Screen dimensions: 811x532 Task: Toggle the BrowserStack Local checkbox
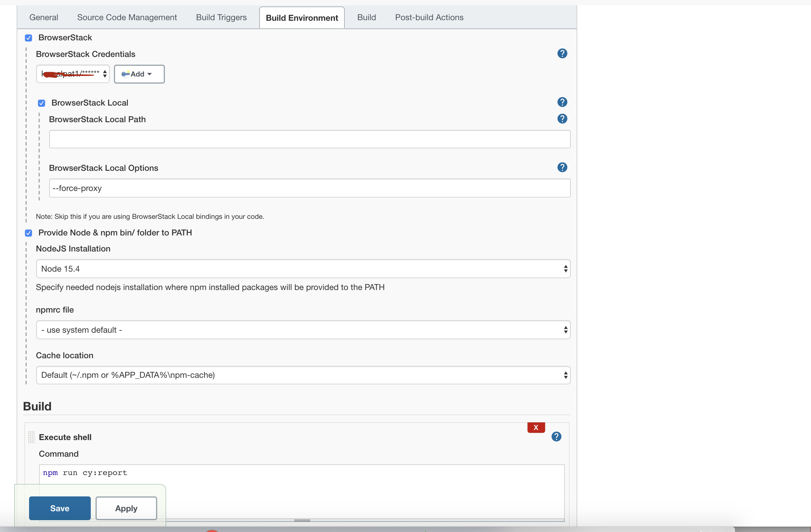[x=42, y=103]
